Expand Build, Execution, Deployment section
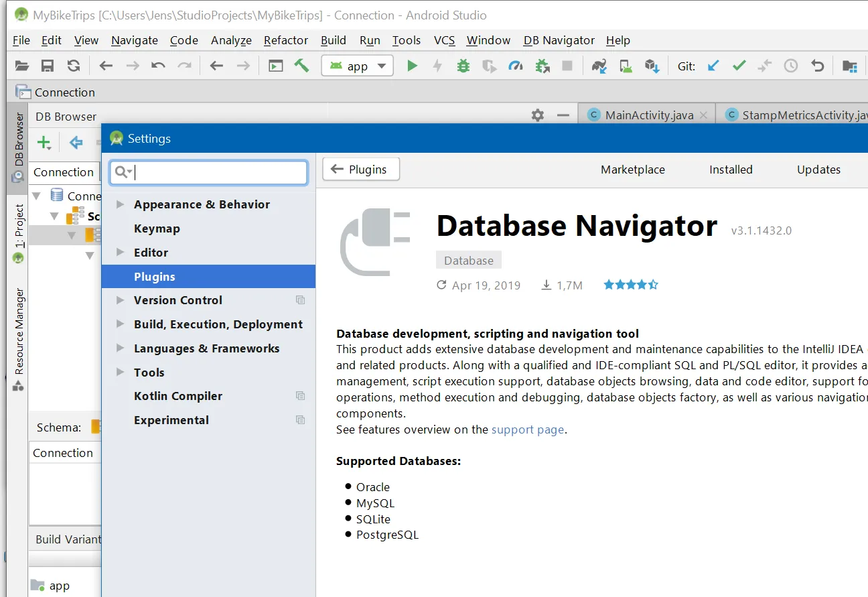Image resolution: width=868 pixels, height=597 pixels. (120, 324)
